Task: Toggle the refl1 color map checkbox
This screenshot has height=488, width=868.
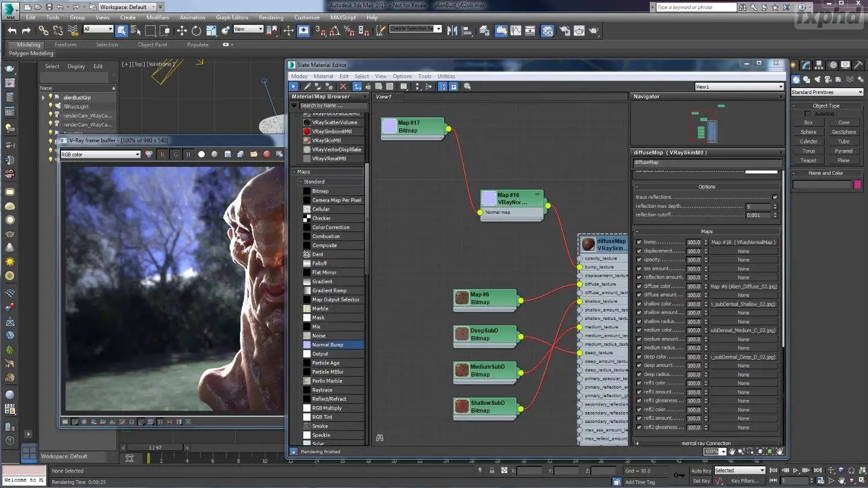Action: click(x=639, y=383)
